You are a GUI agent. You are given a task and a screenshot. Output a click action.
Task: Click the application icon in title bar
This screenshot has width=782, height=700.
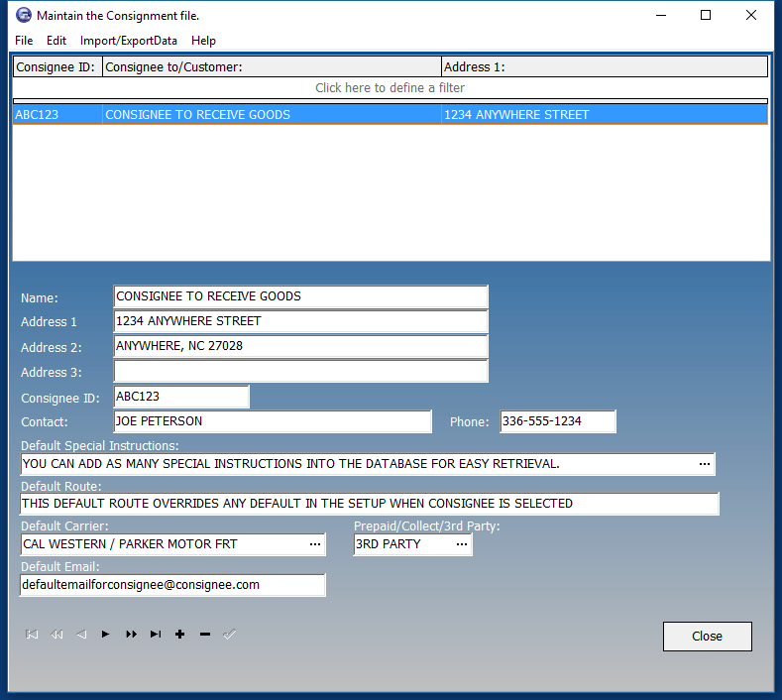click(24, 16)
